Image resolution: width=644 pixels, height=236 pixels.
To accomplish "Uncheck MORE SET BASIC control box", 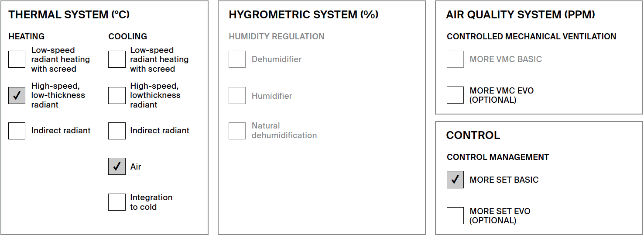I will pyautogui.click(x=456, y=180).
